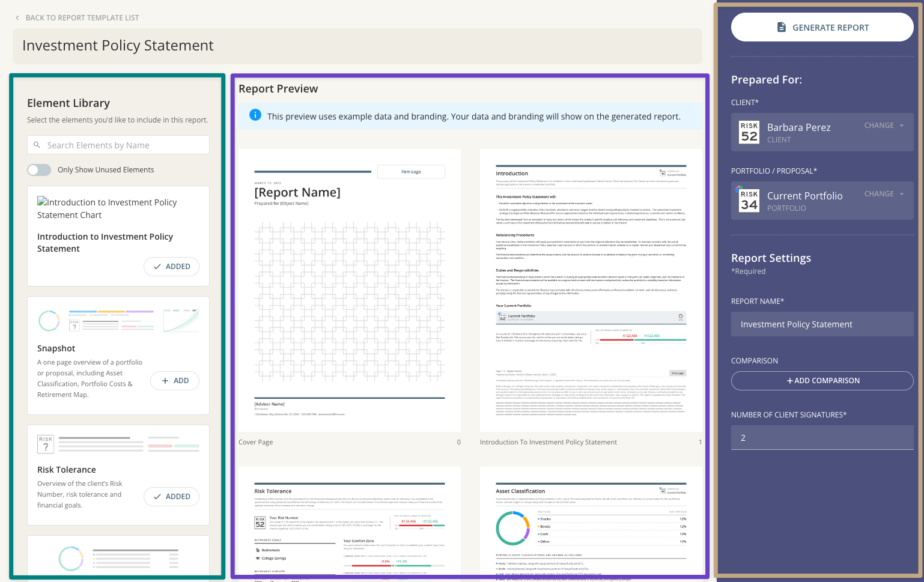
Task: Click the Firm Logo placeholder on the cover page
Action: point(411,171)
